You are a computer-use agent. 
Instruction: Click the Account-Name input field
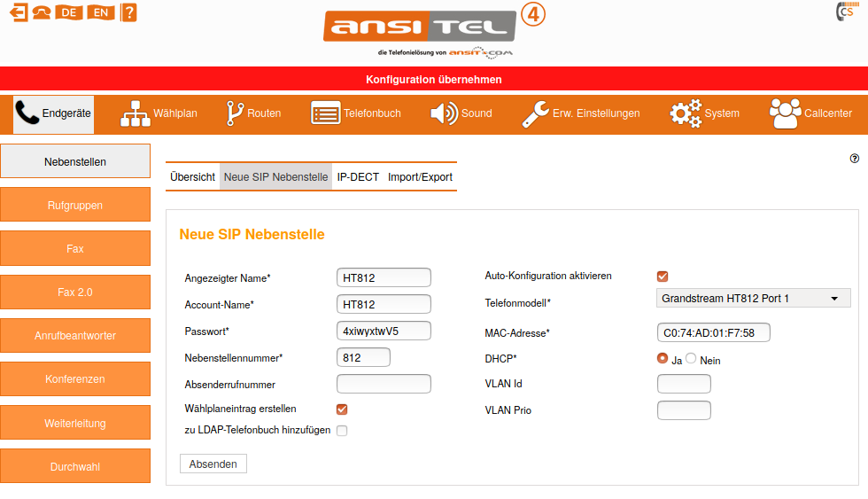tap(384, 304)
